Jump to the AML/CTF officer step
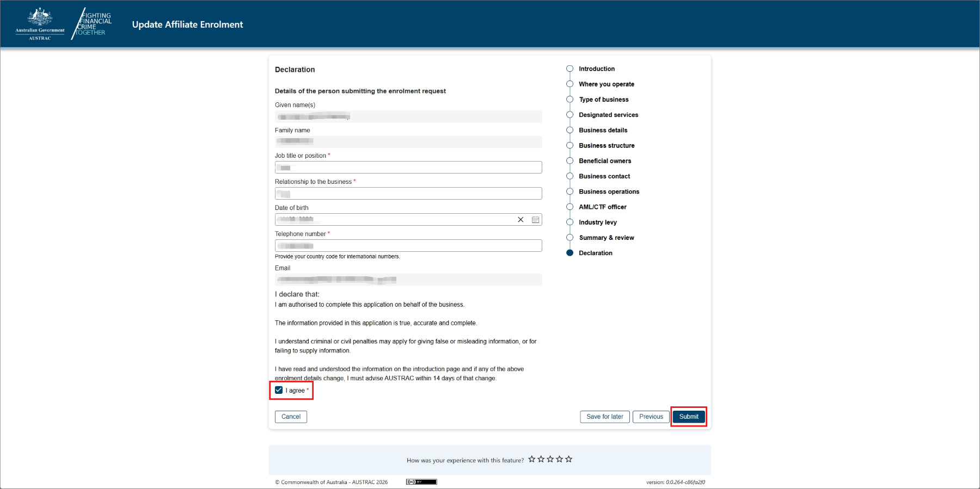980x489 pixels. point(602,207)
